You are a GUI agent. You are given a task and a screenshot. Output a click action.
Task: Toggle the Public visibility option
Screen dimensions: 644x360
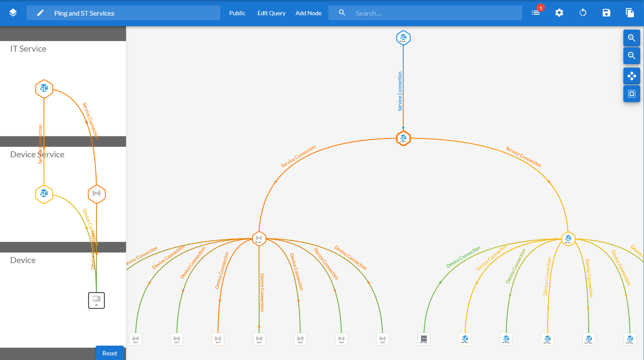click(237, 13)
